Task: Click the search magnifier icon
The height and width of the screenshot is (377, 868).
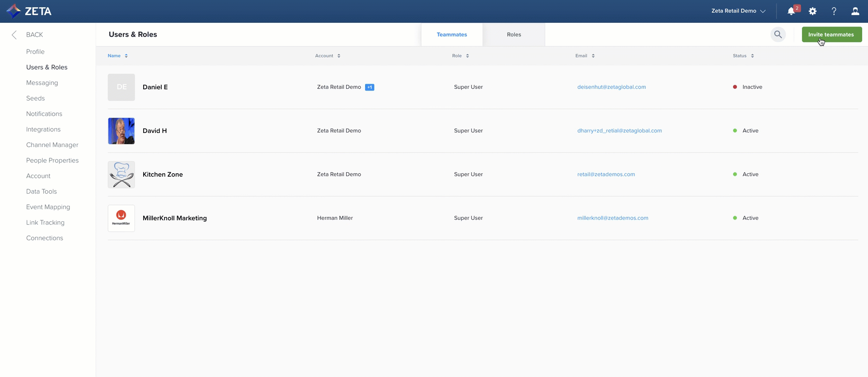Action: 778,34
